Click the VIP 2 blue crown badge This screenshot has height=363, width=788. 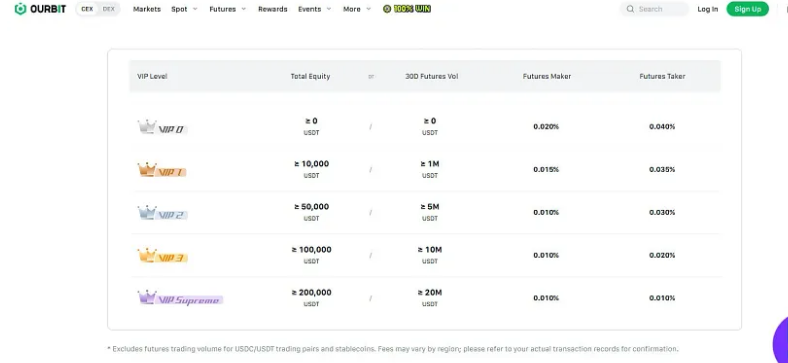162,213
